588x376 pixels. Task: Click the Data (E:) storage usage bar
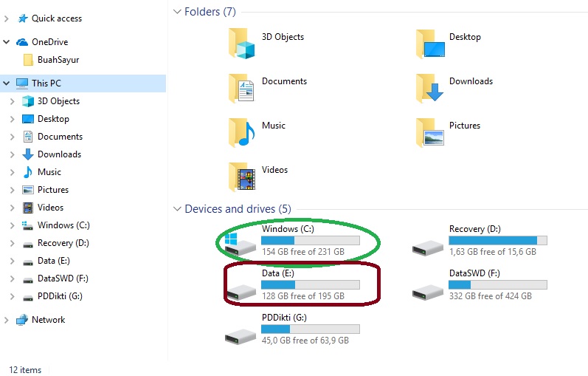(x=310, y=285)
